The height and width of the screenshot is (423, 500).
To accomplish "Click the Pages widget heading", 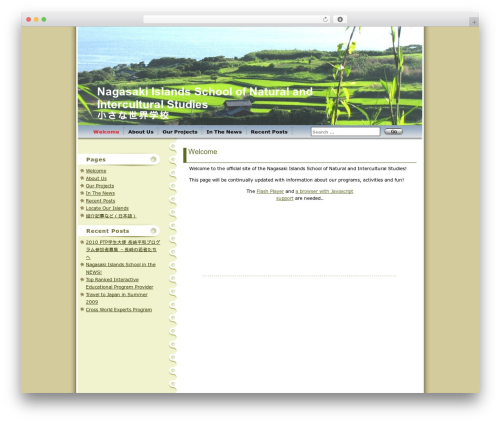I will [96, 160].
